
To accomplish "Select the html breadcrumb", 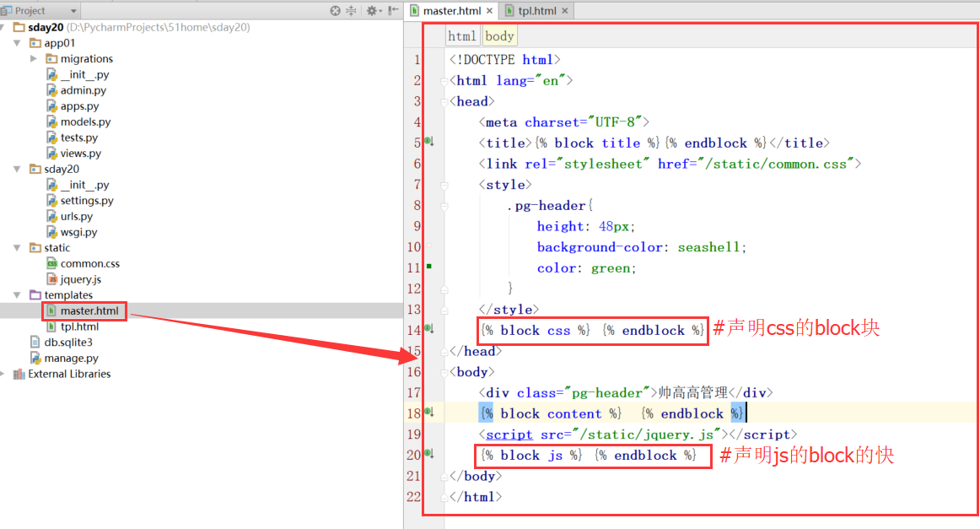I will click(462, 36).
